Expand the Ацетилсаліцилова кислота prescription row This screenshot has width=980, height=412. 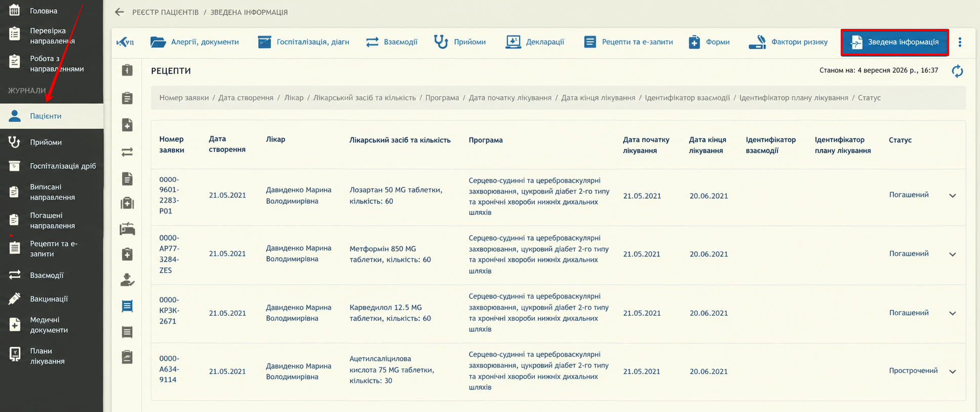click(952, 371)
